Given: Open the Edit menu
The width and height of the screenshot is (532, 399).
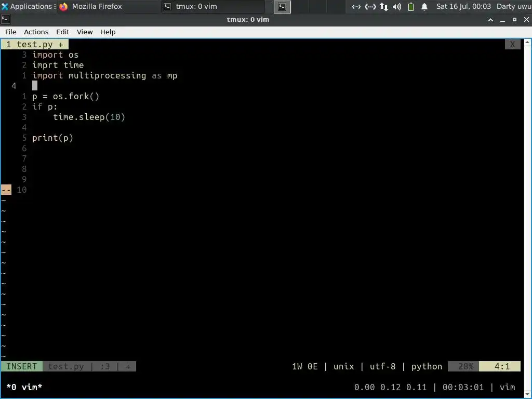Looking at the screenshot, I should point(62,32).
